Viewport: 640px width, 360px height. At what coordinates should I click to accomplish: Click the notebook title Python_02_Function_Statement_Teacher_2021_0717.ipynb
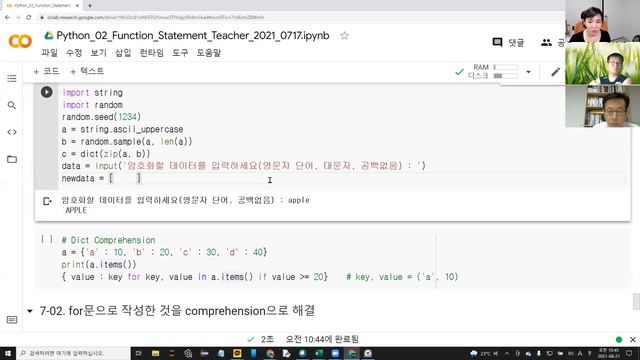(193, 36)
